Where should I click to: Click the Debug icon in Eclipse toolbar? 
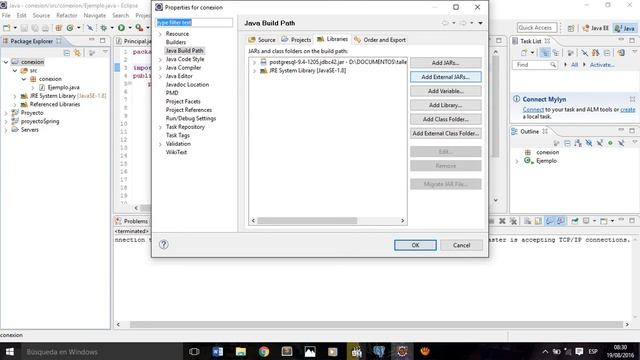coord(104,28)
